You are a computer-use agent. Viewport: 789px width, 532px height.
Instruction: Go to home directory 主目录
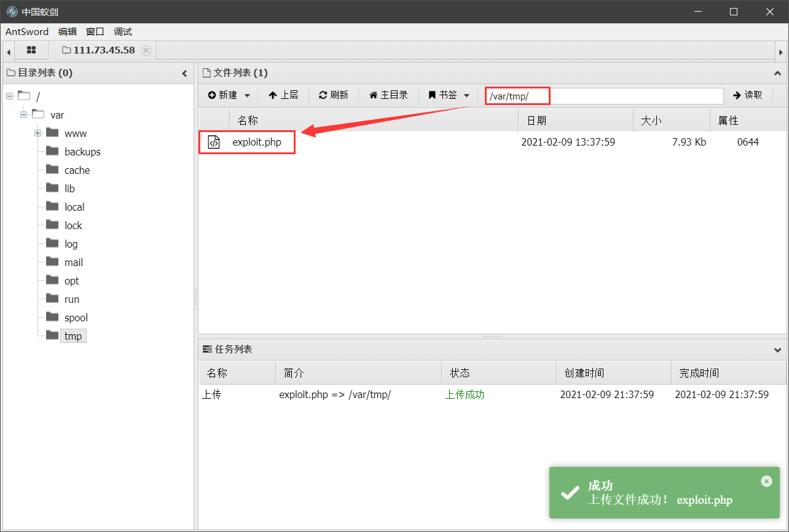coord(388,95)
